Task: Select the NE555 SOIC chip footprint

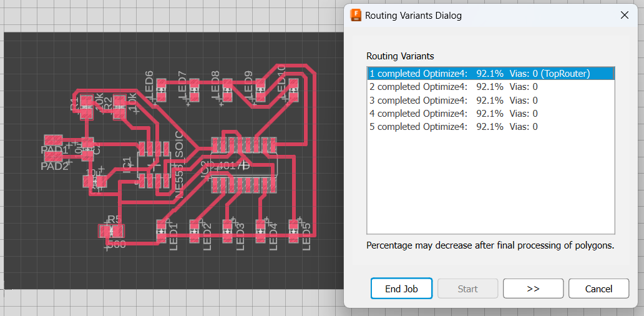Action: (154, 164)
